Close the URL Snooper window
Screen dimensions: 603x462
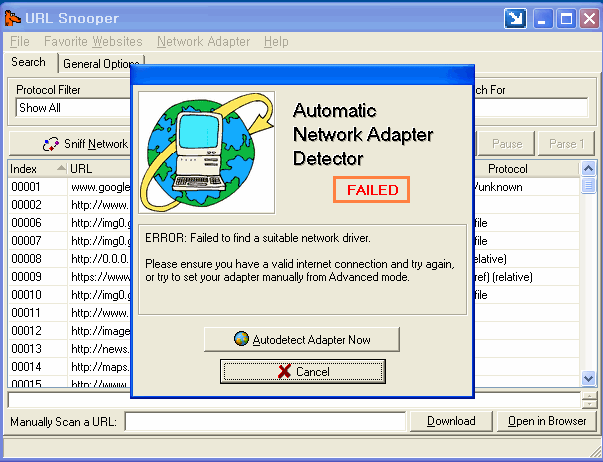click(589, 18)
